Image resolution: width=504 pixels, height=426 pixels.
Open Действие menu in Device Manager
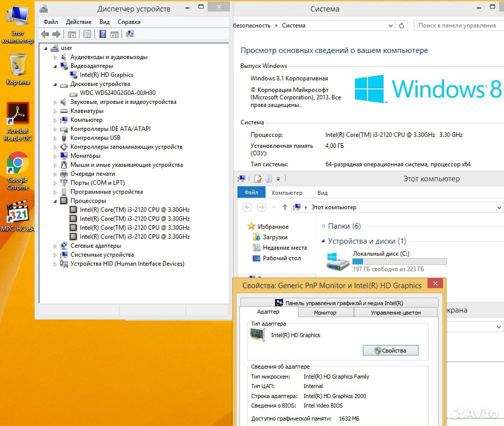click(x=79, y=22)
